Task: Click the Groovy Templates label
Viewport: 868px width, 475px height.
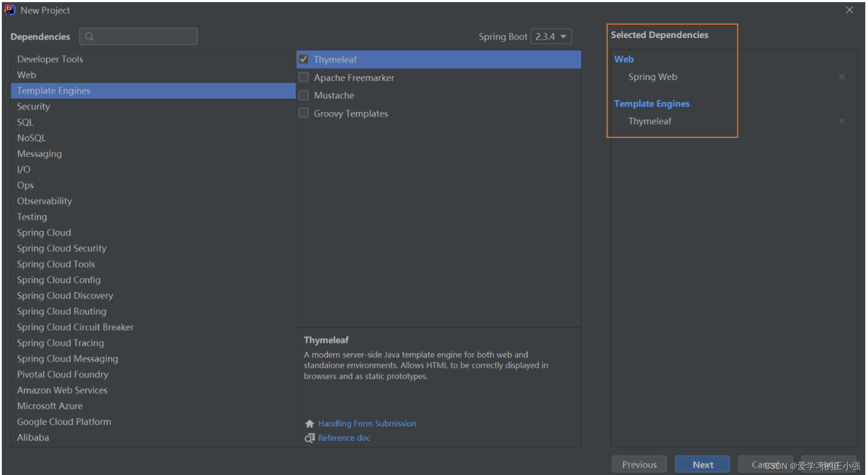Action: coord(351,114)
